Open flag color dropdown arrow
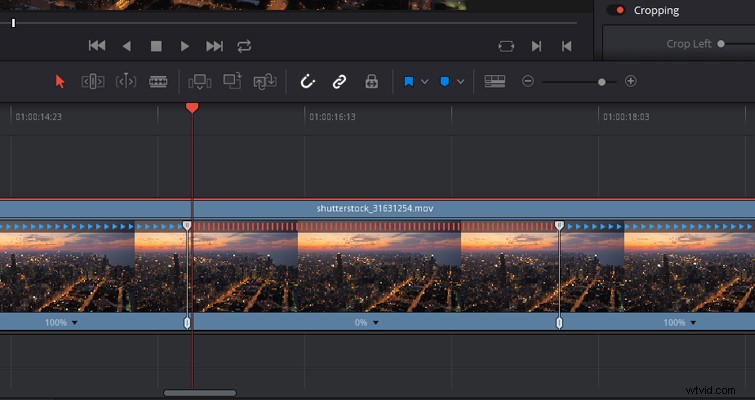 click(425, 81)
